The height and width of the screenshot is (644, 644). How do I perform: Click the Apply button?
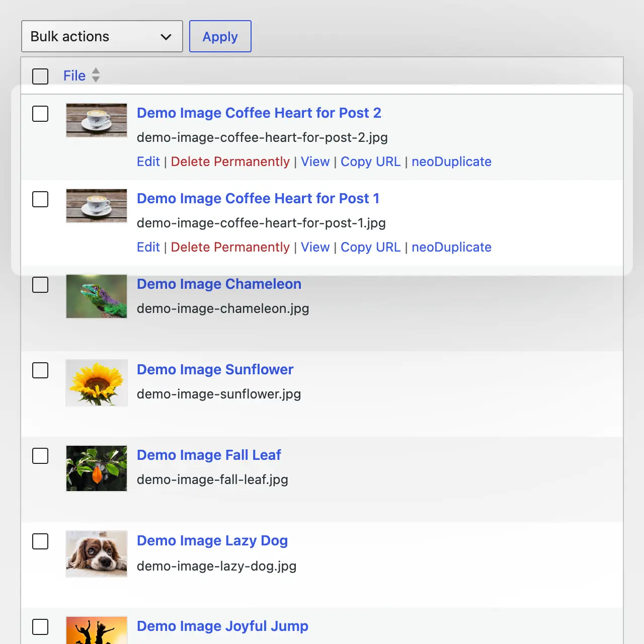tap(220, 36)
